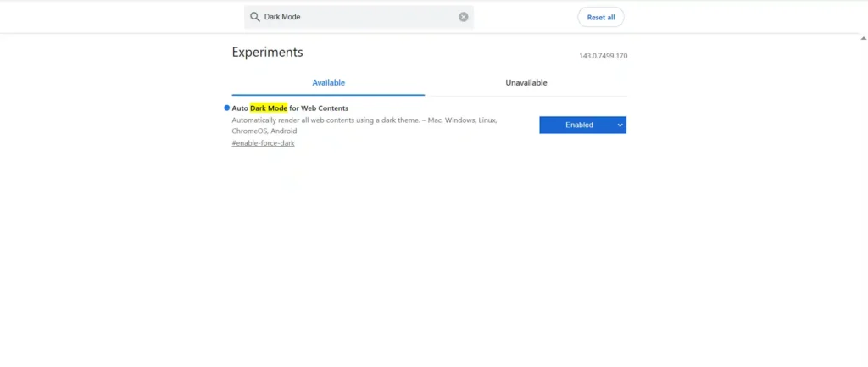The image size is (868, 367).
Task: Click the word 'Auto' in flag title
Action: (x=240, y=108)
